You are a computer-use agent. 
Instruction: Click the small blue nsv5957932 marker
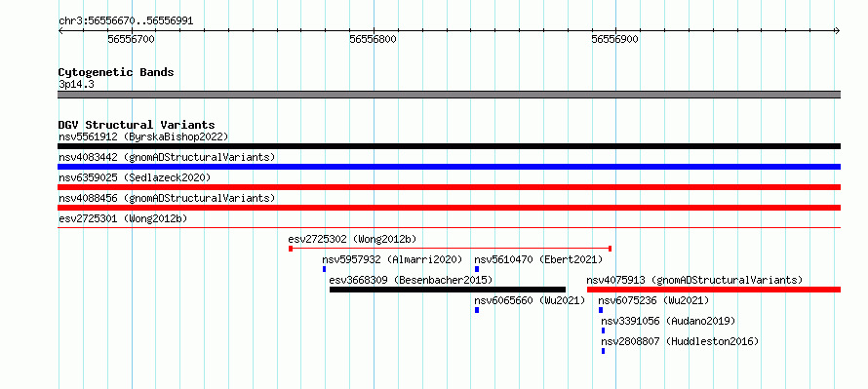tap(325, 269)
